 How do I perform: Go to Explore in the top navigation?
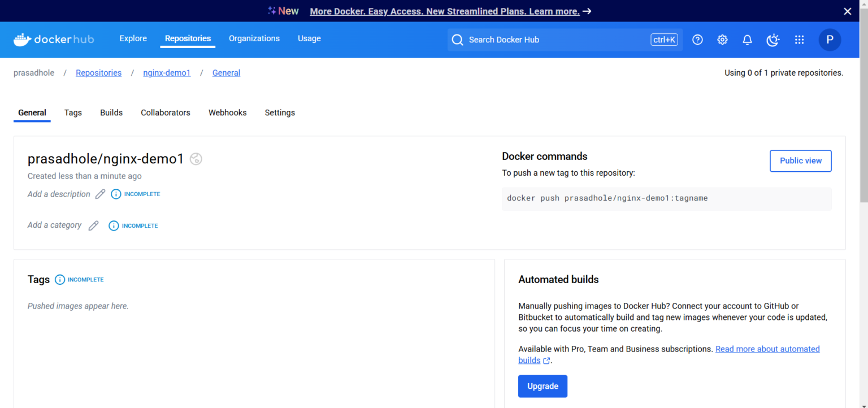click(133, 38)
